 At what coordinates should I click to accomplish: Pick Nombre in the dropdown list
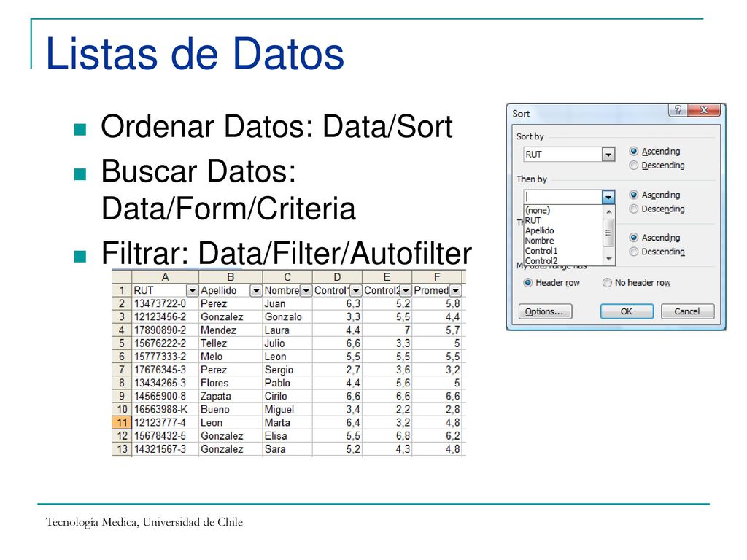(x=563, y=241)
